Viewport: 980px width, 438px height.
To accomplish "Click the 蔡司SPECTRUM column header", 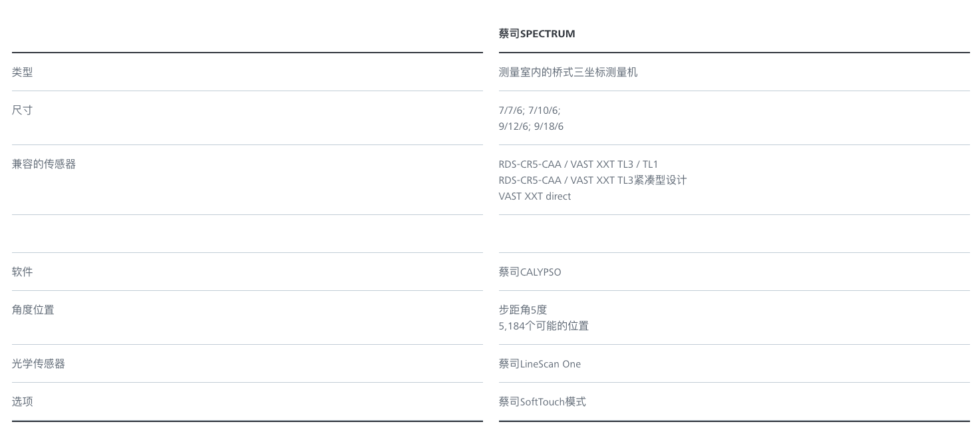I will 537,34.
